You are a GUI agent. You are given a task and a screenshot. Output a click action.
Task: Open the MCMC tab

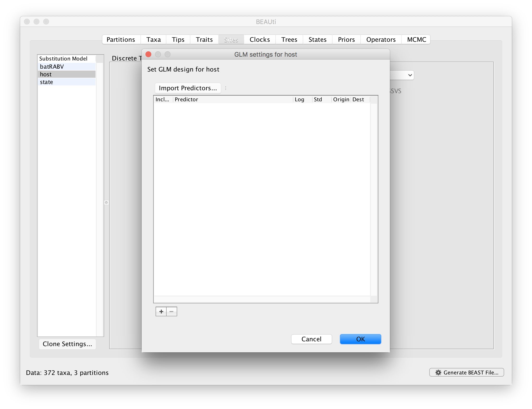pyautogui.click(x=416, y=39)
